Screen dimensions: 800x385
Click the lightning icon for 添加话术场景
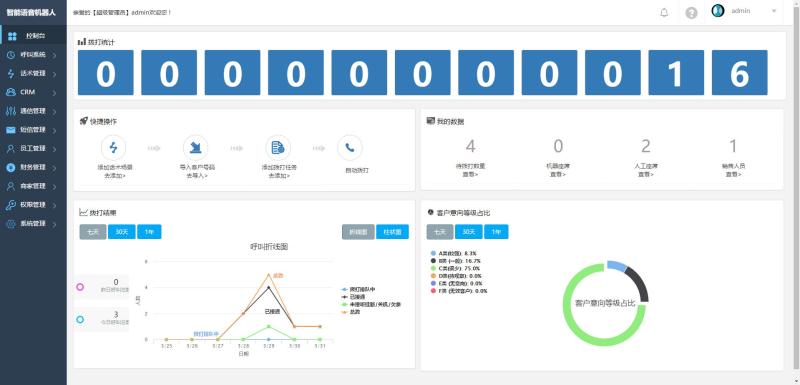[113, 148]
